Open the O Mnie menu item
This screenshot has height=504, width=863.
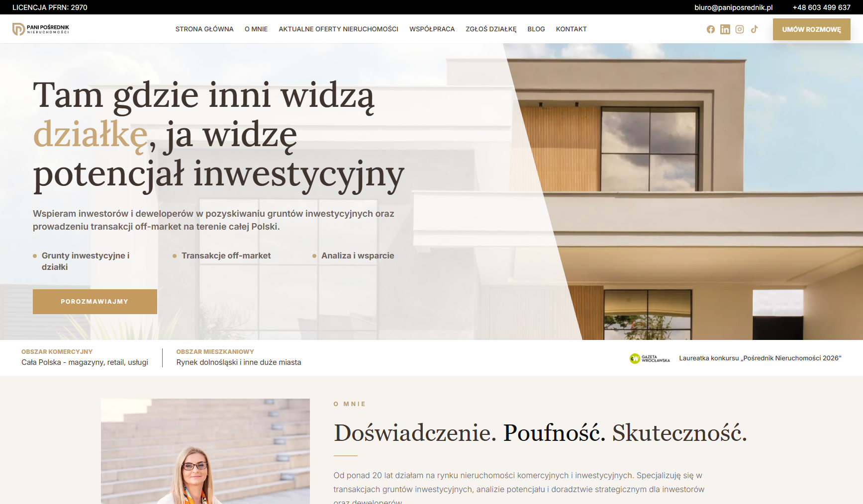256,29
